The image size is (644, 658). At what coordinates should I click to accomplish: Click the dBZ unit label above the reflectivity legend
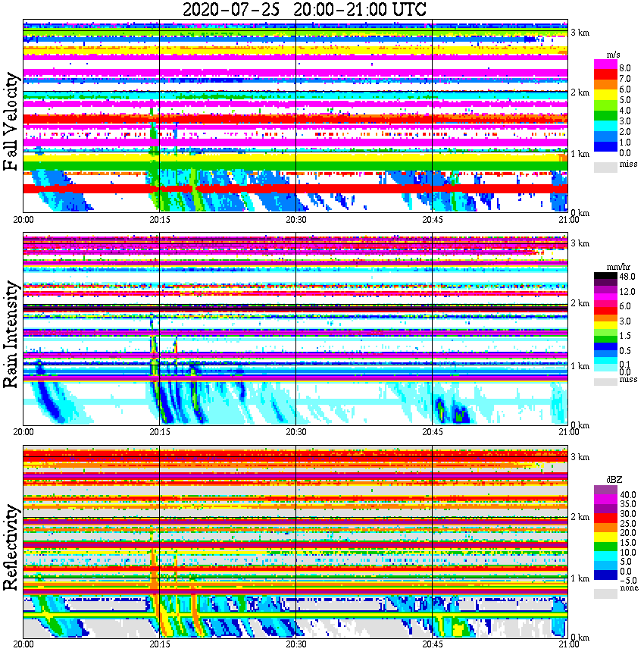coord(614,480)
